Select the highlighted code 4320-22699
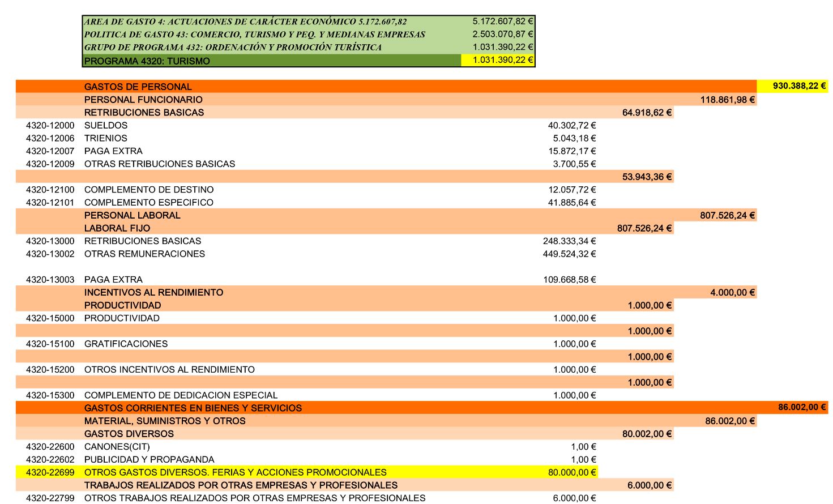833x504 pixels. 50,472
